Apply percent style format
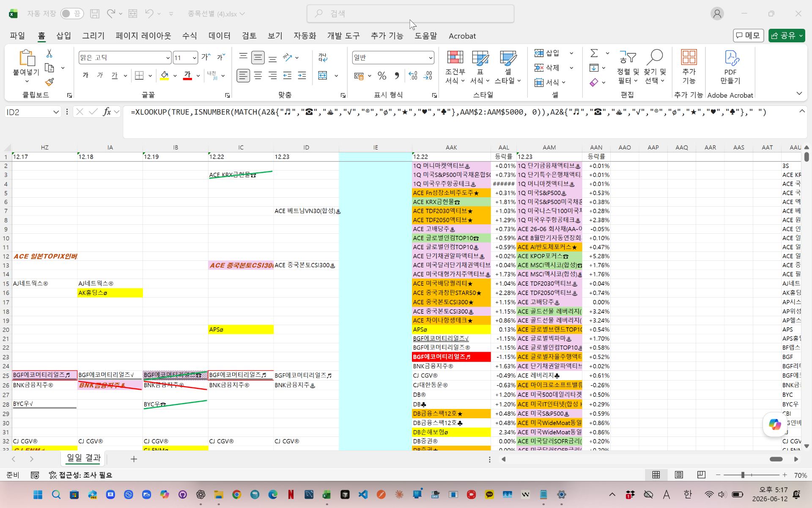812x508 pixels. [382, 76]
